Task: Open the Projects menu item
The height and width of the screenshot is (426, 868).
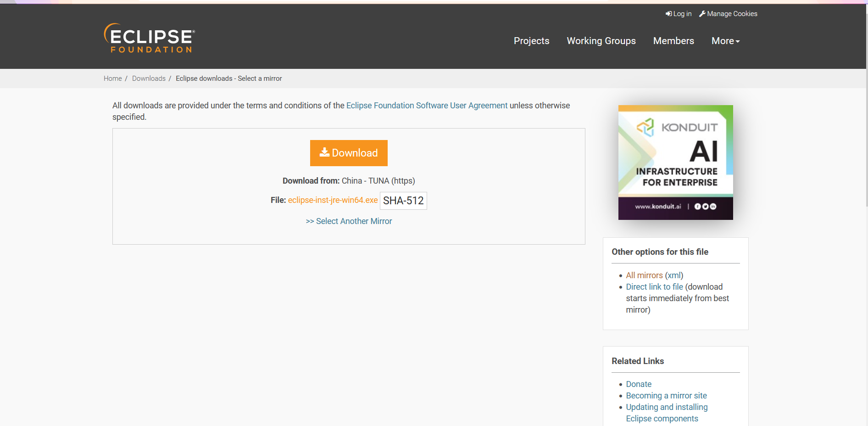Action: click(x=531, y=41)
